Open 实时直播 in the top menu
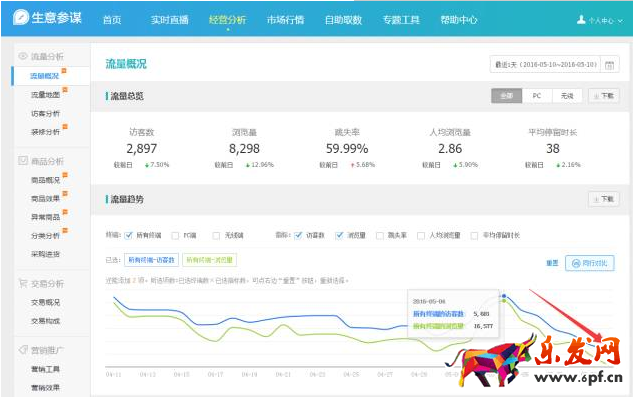The height and width of the screenshot is (398, 633). point(170,20)
